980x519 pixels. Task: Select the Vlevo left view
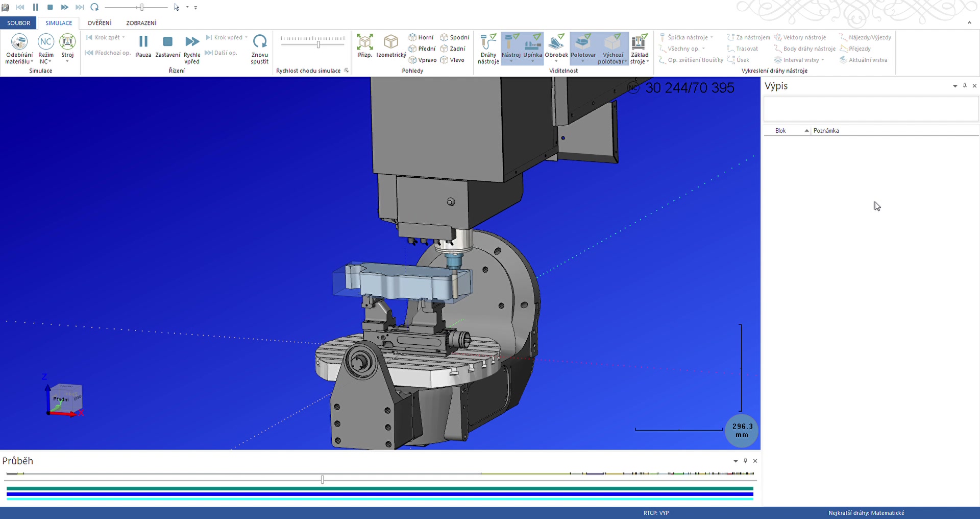point(452,60)
